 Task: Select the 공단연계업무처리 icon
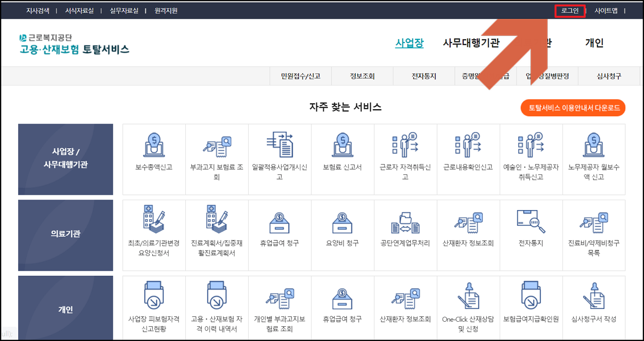coord(405,235)
